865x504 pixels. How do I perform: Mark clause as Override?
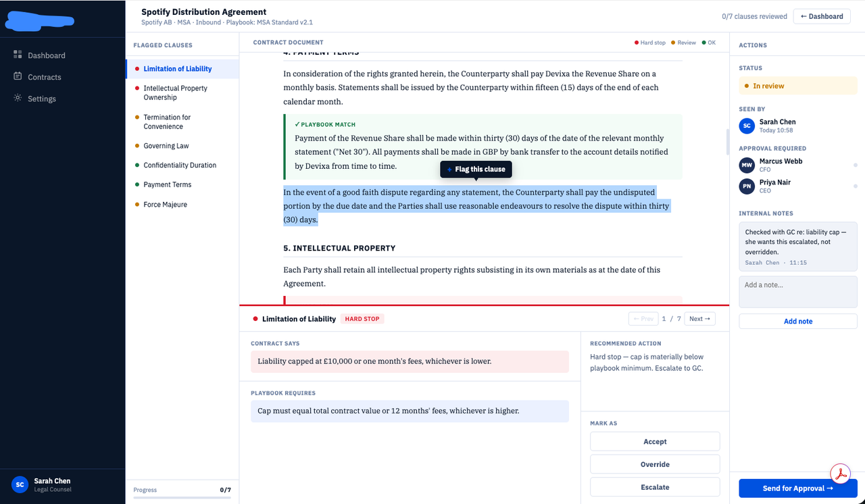point(655,465)
